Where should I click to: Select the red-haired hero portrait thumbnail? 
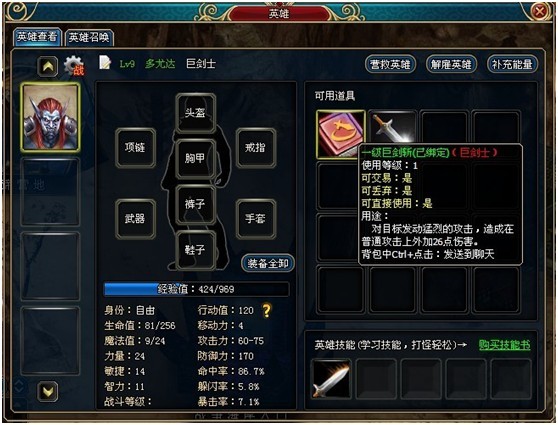tap(50, 117)
